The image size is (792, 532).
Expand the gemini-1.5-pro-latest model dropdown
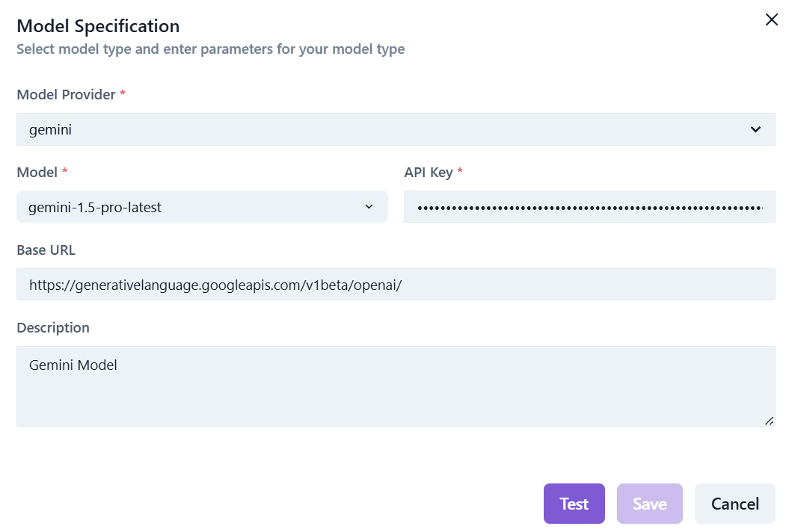pos(201,207)
